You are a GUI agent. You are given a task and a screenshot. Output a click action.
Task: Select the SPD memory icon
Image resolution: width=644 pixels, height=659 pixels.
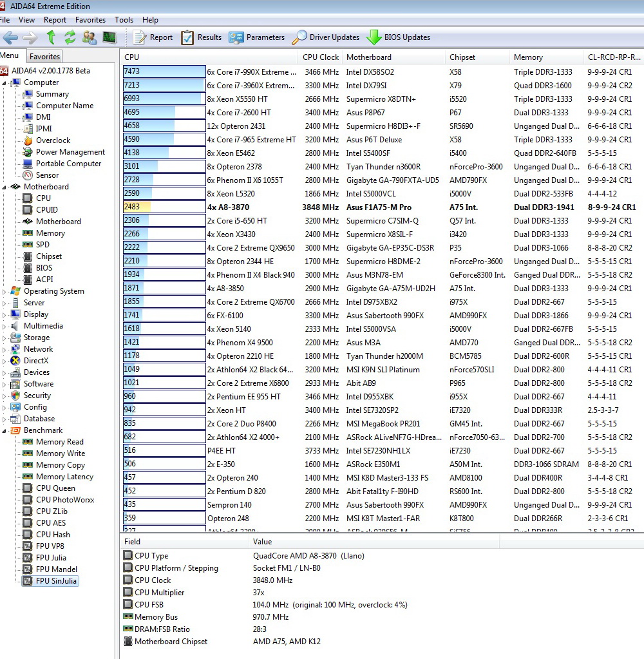[28, 245]
